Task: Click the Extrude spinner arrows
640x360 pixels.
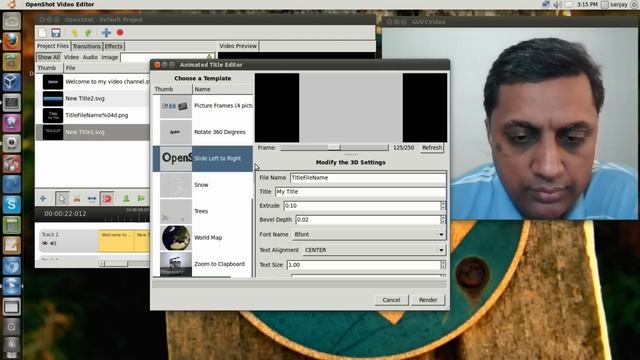Action: coord(443,206)
